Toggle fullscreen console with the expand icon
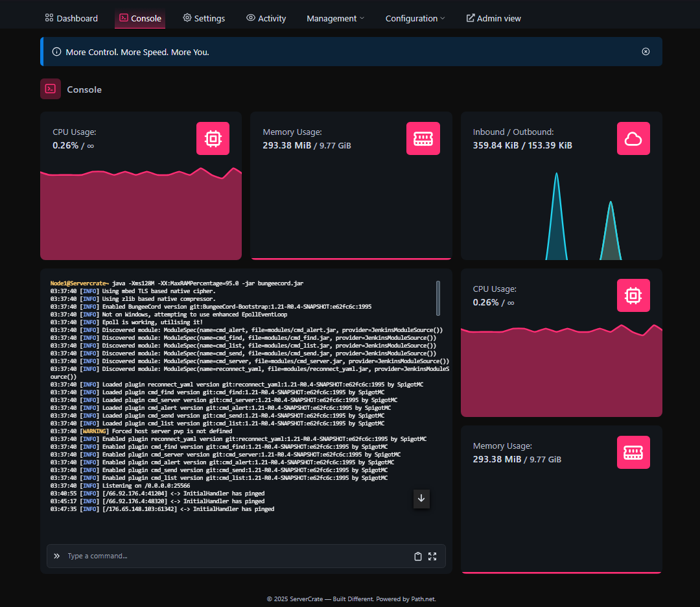Image resolution: width=700 pixels, height=607 pixels. pos(432,556)
